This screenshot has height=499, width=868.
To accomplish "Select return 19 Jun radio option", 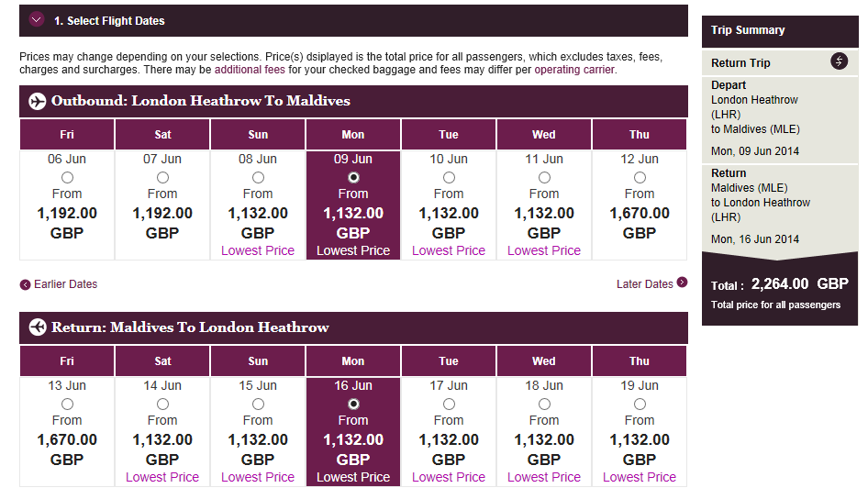I will (x=640, y=405).
